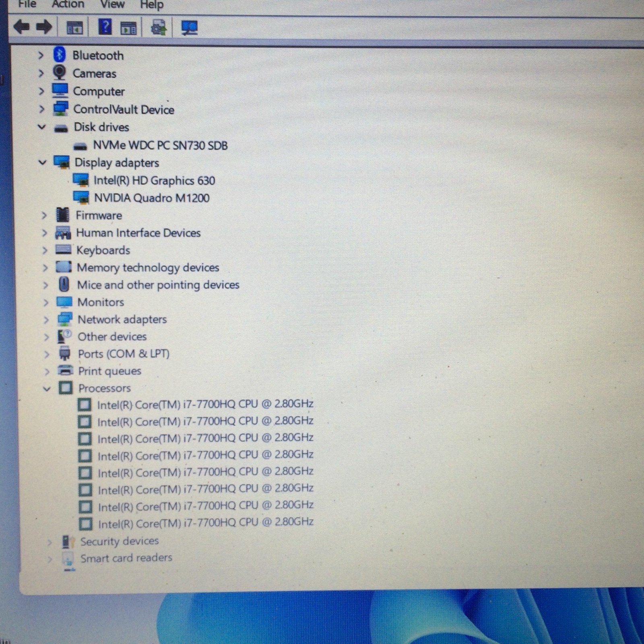
Task: Select the Display adapters icon
Action: (62, 162)
